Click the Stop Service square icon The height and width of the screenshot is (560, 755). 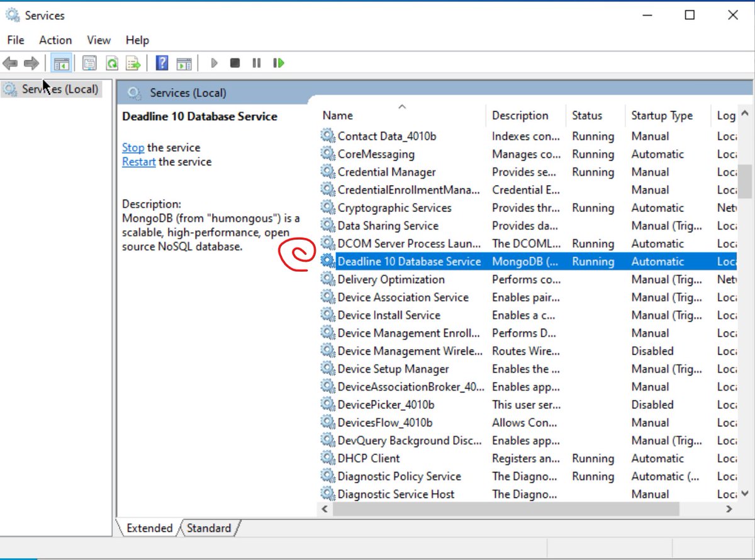pos(235,63)
